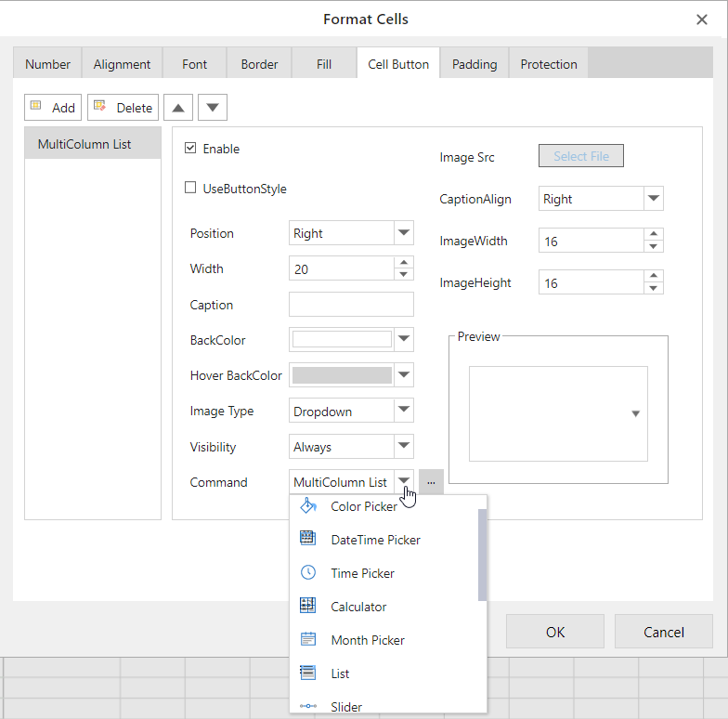The width and height of the screenshot is (728, 719).
Task: Open the CaptionAlign dropdown
Action: click(653, 199)
